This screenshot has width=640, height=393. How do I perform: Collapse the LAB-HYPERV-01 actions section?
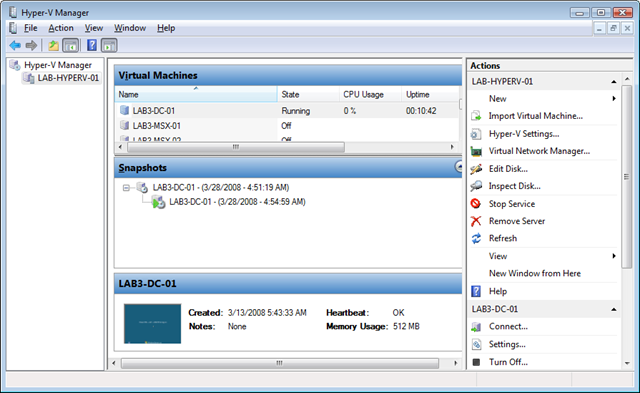613,82
